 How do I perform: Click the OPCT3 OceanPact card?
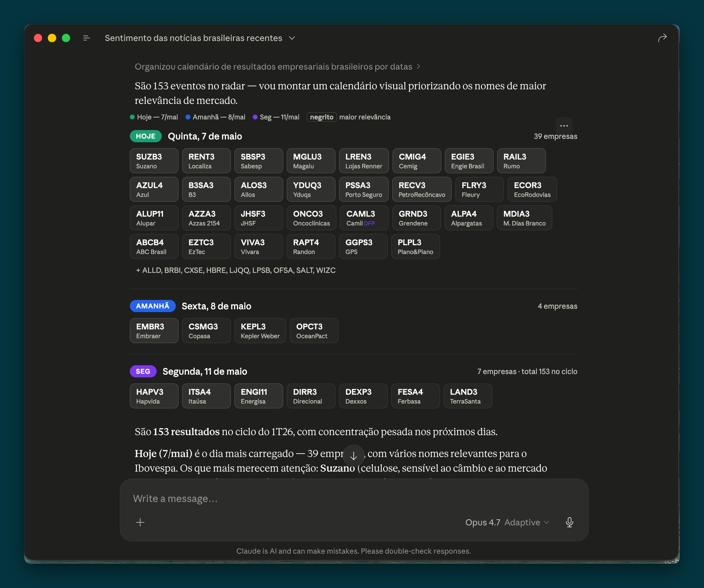pyautogui.click(x=314, y=331)
